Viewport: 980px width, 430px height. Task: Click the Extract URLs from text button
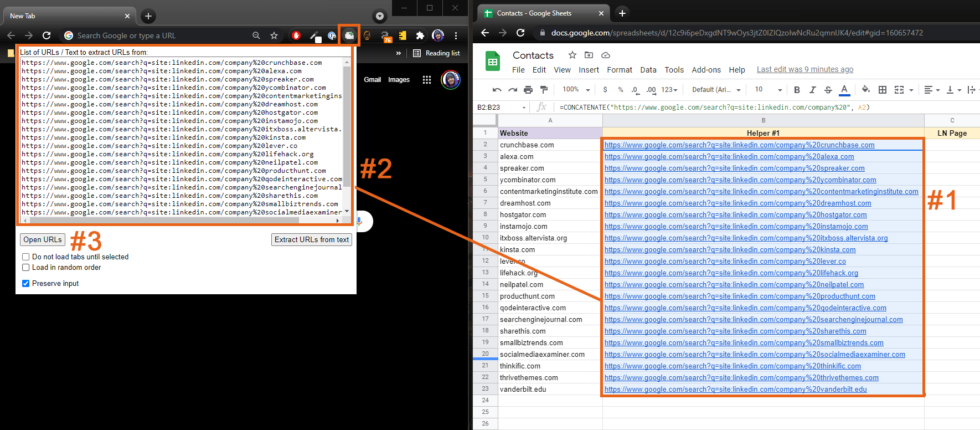[x=312, y=240]
